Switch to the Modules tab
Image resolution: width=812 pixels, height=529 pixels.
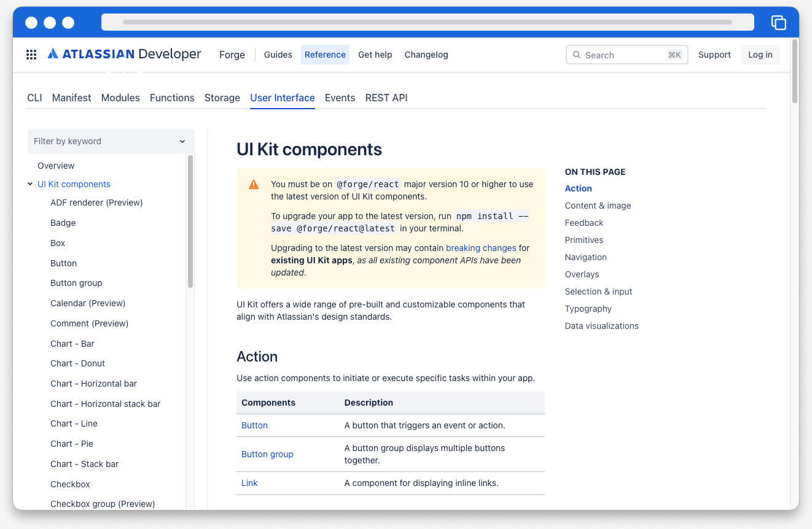click(120, 98)
